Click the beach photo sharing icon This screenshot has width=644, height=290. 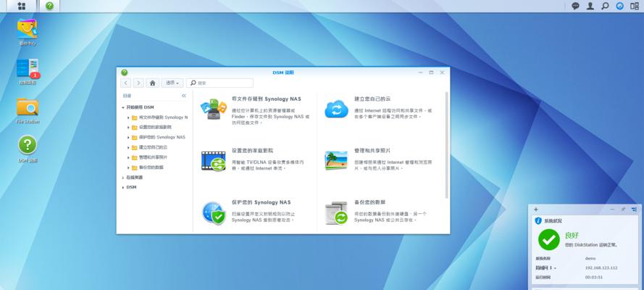click(x=336, y=160)
